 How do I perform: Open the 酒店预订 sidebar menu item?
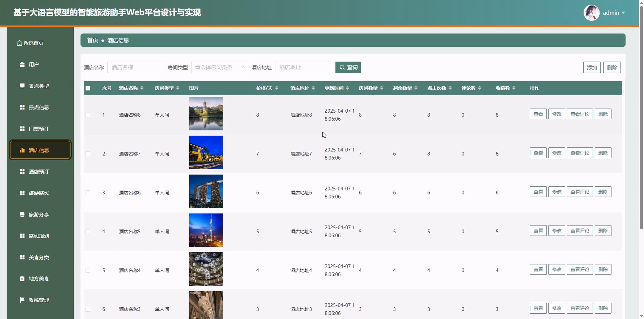coord(39,172)
